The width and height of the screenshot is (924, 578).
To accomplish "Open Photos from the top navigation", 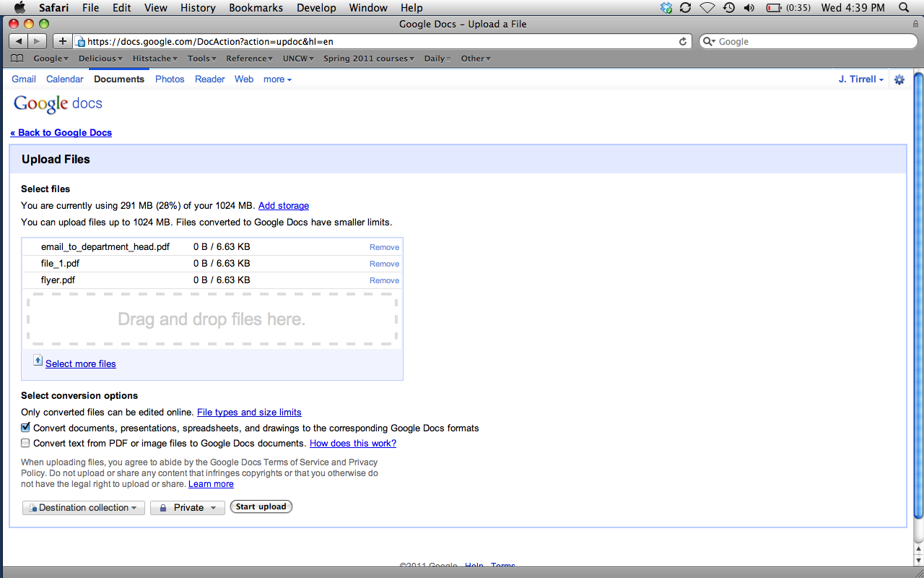I will [170, 79].
